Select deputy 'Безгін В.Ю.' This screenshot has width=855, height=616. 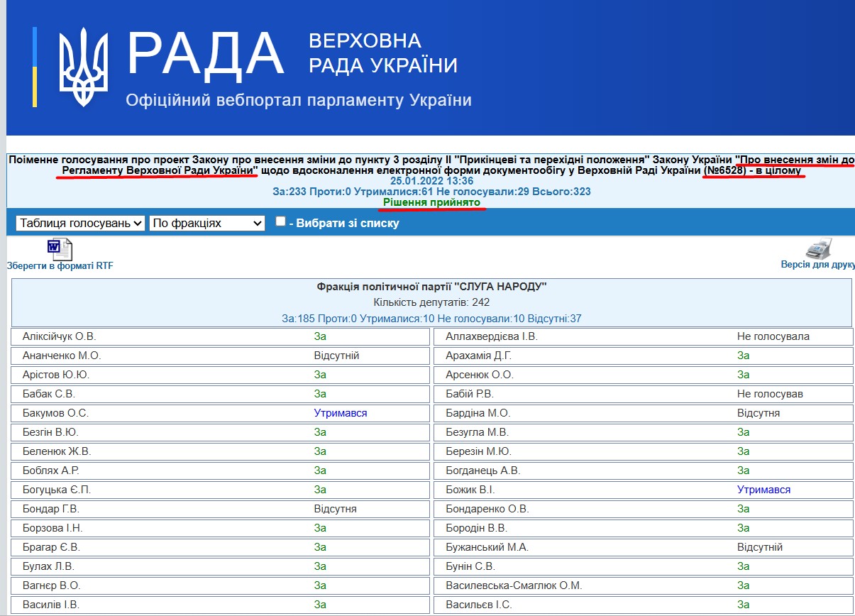point(50,432)
